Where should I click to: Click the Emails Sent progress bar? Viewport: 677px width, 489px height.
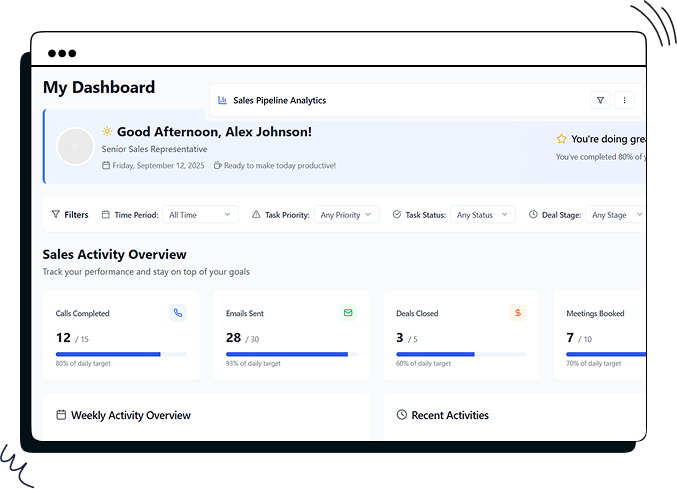[291, 354]
